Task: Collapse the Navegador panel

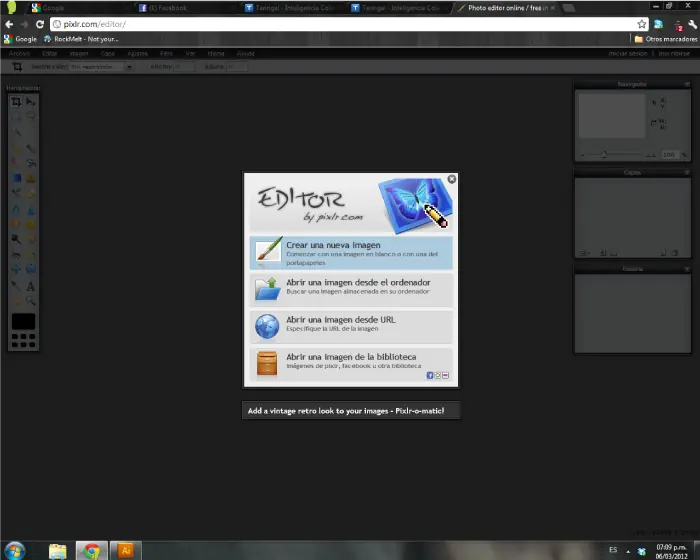Action: 687,84
